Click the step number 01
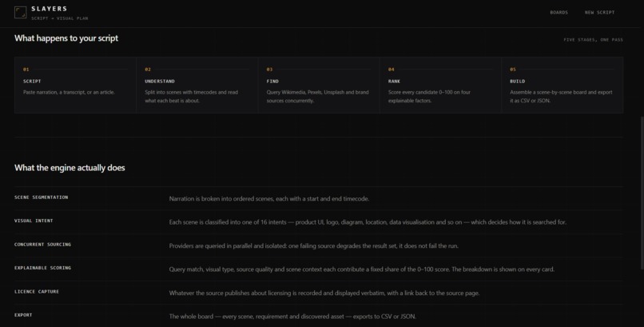The width and height of the screenshot is (644, 327). coord(26,70)
